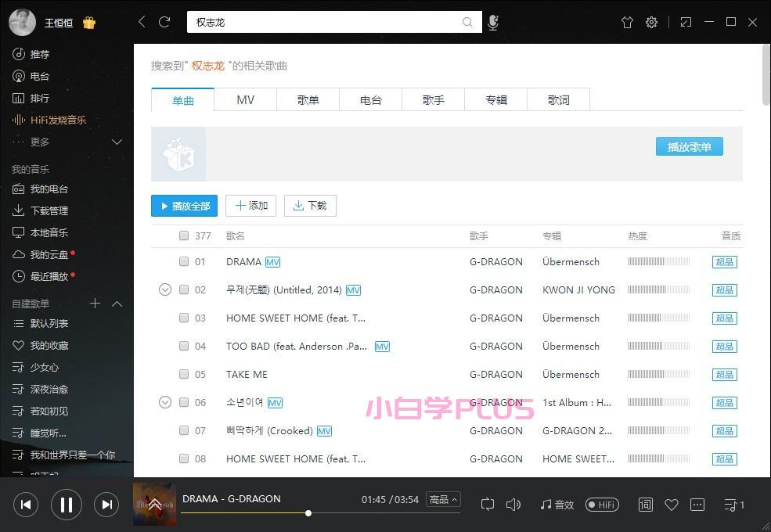
Task: Open the 高品 quality dropdown
Action: click(443, 500)
